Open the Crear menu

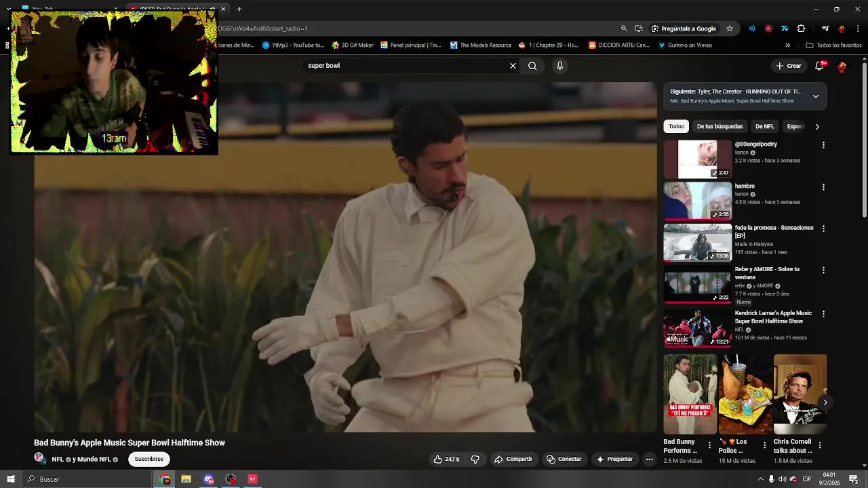789,66
